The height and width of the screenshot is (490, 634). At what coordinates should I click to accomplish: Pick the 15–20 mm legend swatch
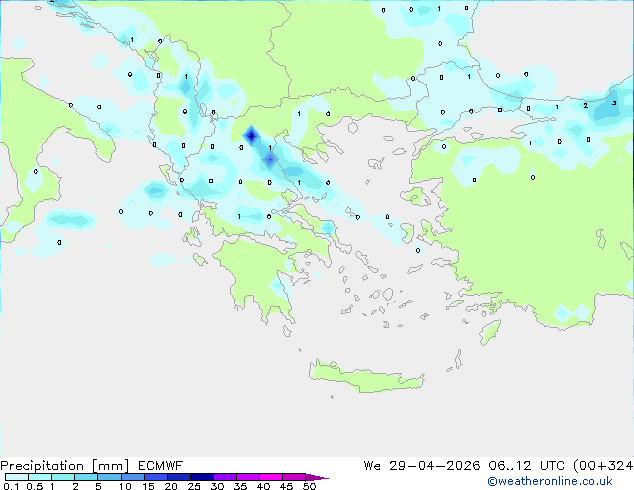[156, 477]
